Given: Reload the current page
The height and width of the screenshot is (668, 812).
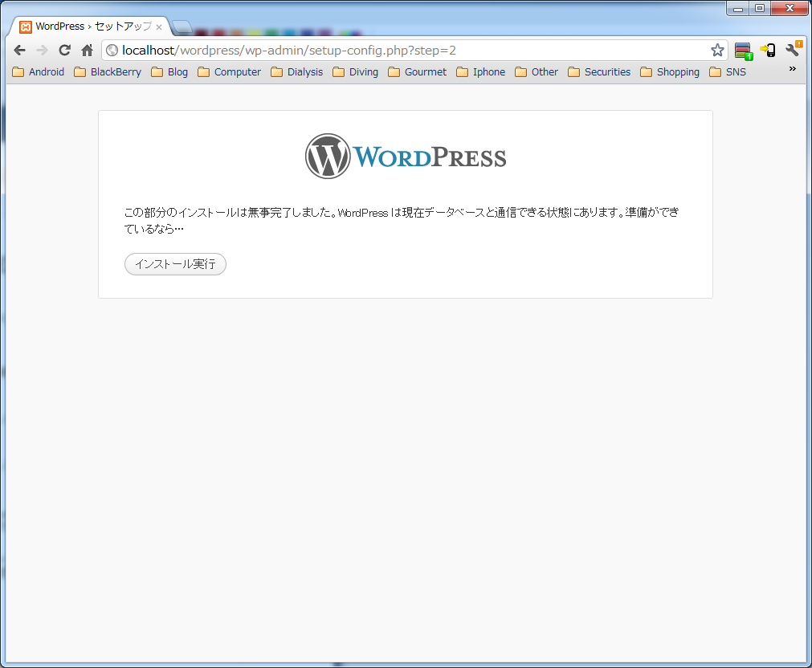Looking at the screenshot, I should pyautogui.click(x=65, y=51).
